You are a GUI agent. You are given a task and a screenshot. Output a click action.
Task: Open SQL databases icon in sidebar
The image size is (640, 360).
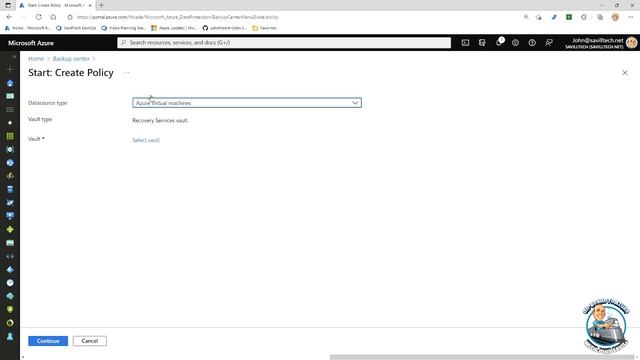[10, 189]
